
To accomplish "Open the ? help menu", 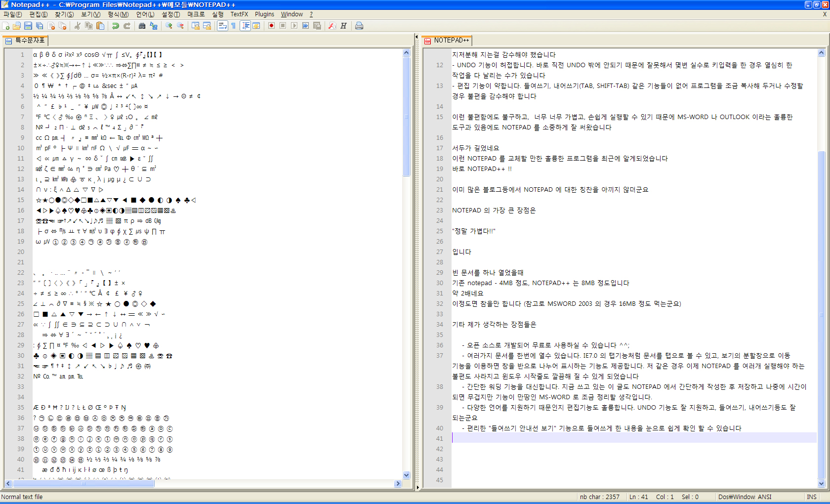I will pos(311,14).
